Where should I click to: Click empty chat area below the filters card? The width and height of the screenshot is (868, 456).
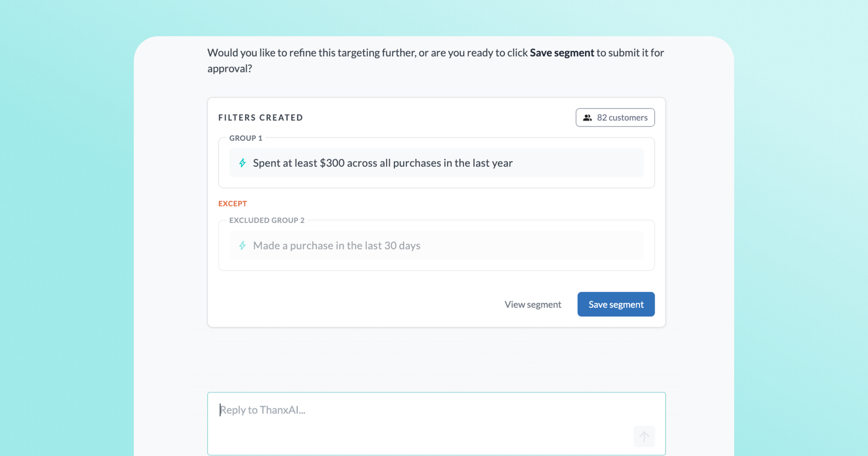click(437, 359)
